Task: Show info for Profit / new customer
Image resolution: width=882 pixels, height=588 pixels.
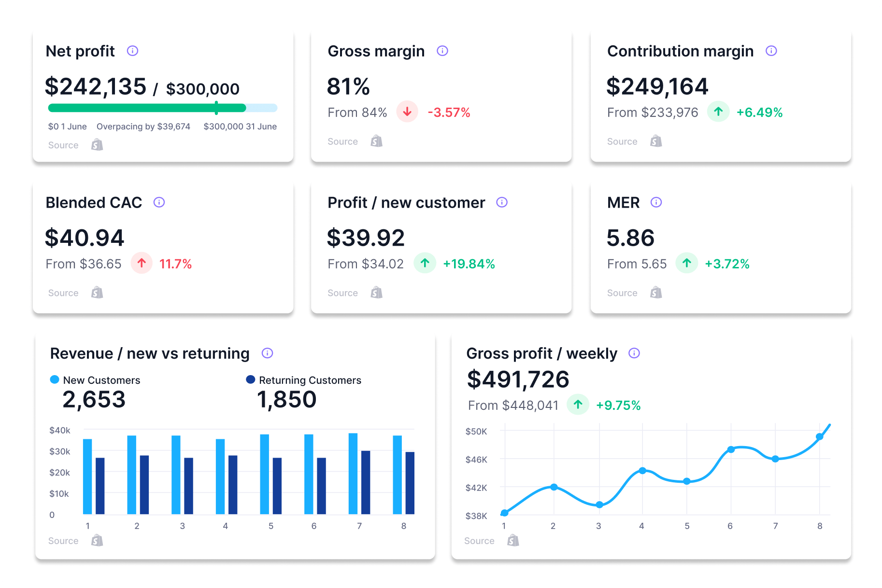Action: [x=502, y=202]
